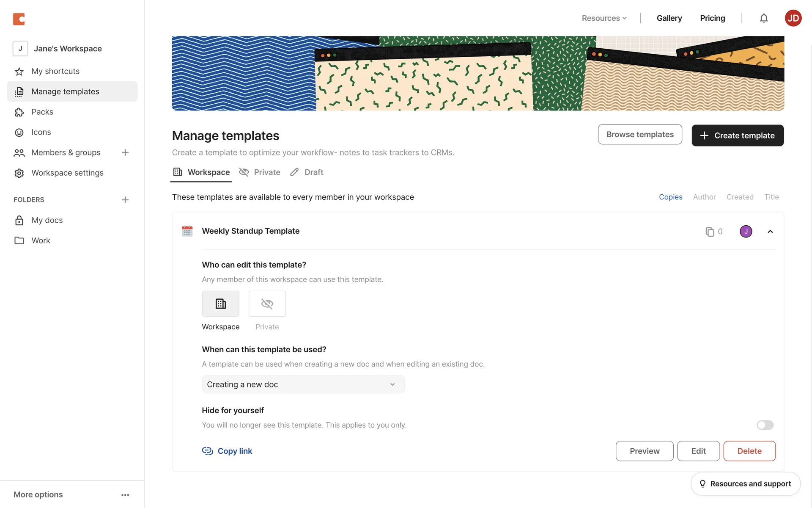The image size is (812, 508).
Task: Toggle Hide for yourself switch
Action: (765, 425)
